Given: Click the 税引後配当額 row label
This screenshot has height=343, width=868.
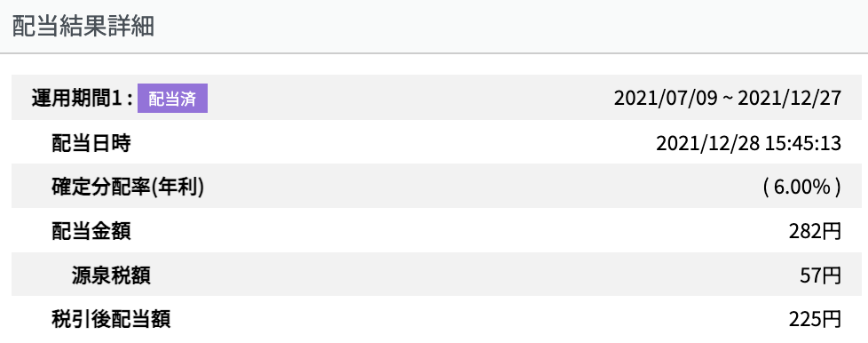Looking at the screenshot, I should (x=111, y=319).
